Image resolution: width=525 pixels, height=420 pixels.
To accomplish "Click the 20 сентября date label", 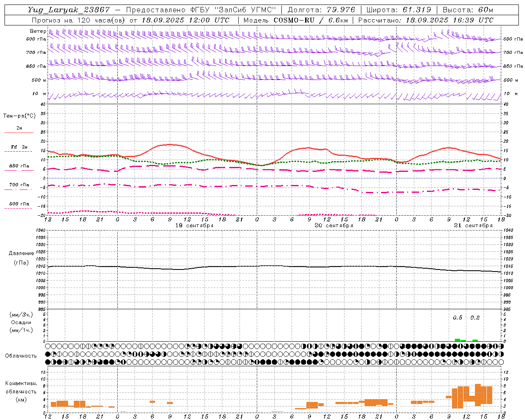I will [x=334, y=226].
